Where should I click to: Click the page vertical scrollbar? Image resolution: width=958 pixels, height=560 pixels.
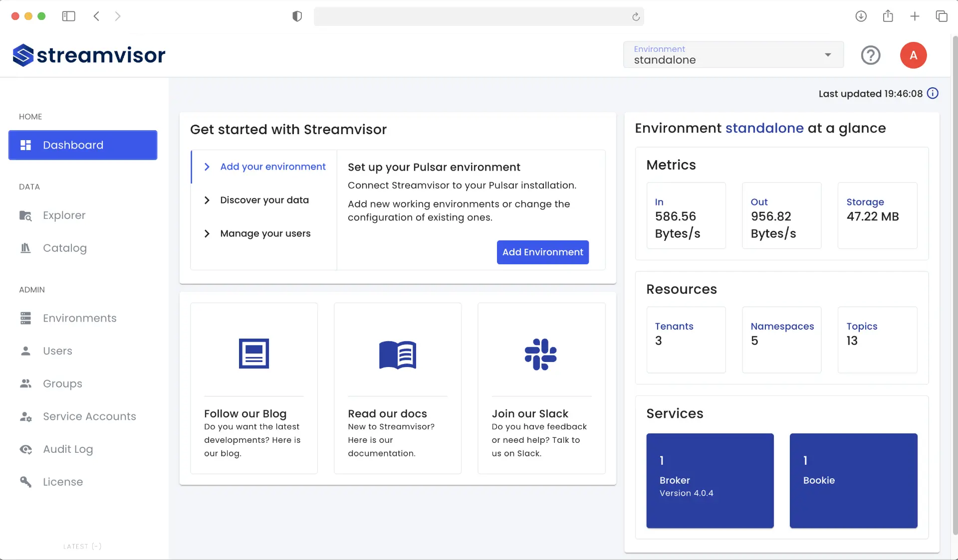pos(955,284)
